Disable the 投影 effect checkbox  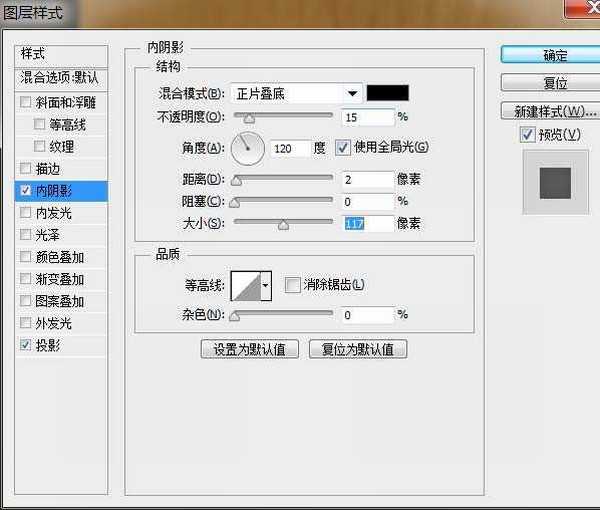(x=26, y=345)
